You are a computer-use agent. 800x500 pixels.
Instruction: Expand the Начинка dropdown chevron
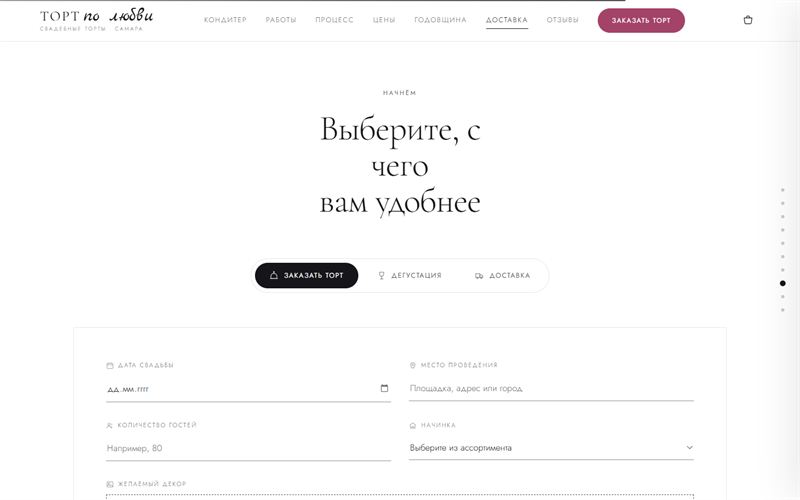pos(689,447)
